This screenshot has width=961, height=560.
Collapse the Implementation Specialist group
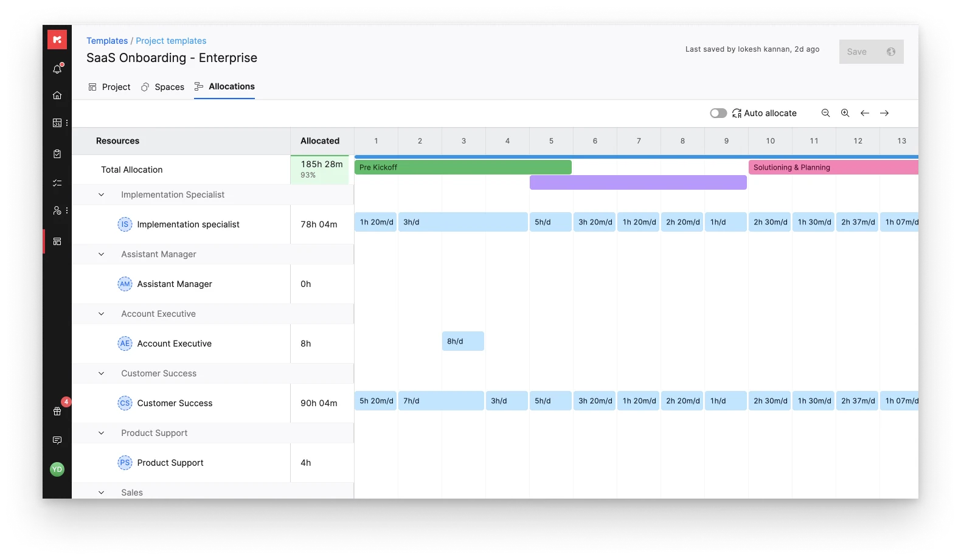click(102, 195)
